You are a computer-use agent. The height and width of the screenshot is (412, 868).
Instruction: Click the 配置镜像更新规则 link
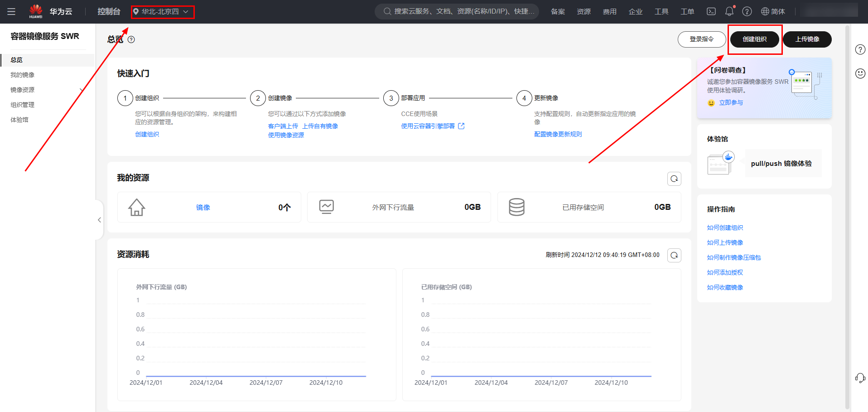[x=558, y=134]
